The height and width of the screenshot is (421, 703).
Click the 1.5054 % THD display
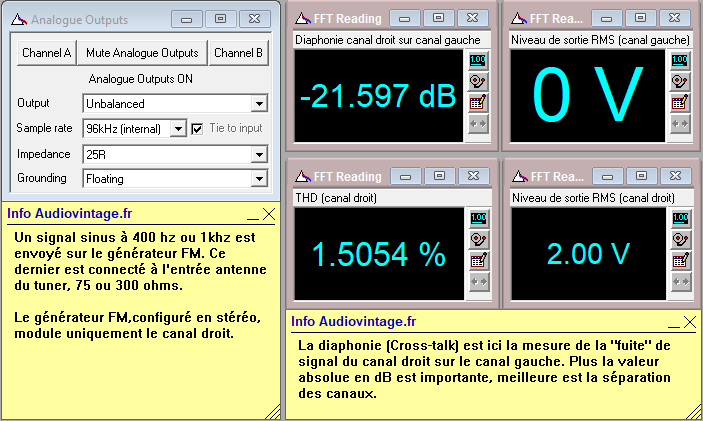tap(379, 254)
